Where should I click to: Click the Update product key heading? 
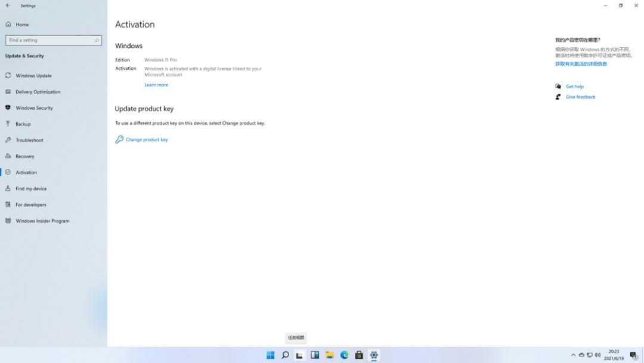point(144,109)
